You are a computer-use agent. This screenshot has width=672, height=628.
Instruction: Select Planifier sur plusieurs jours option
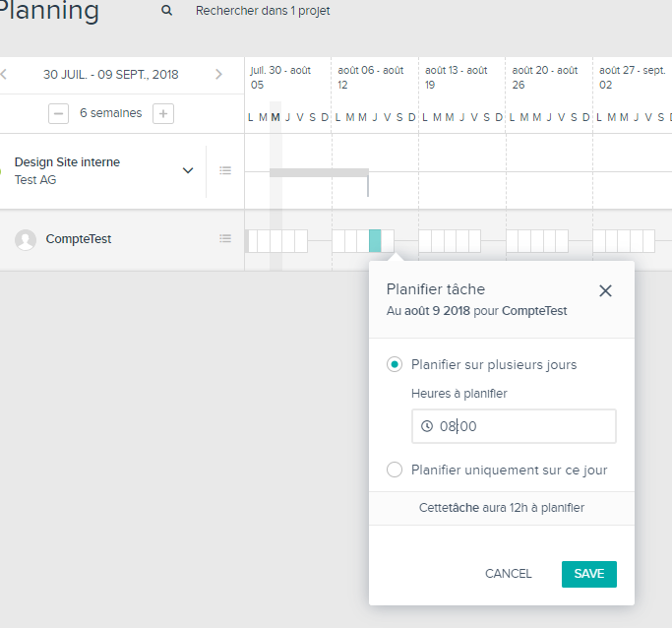pyautogui.click(x=395, y=364)
